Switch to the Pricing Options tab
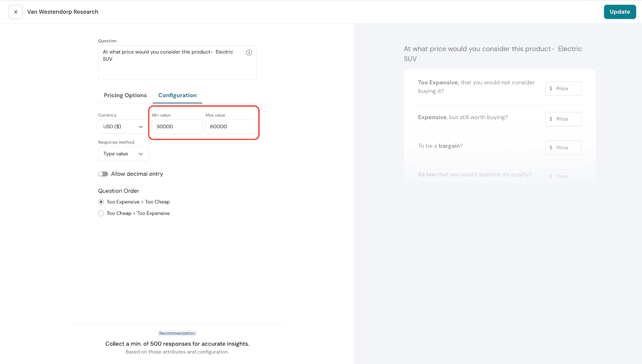Viewport: 642px width, 364px height. tap(125, 96)
